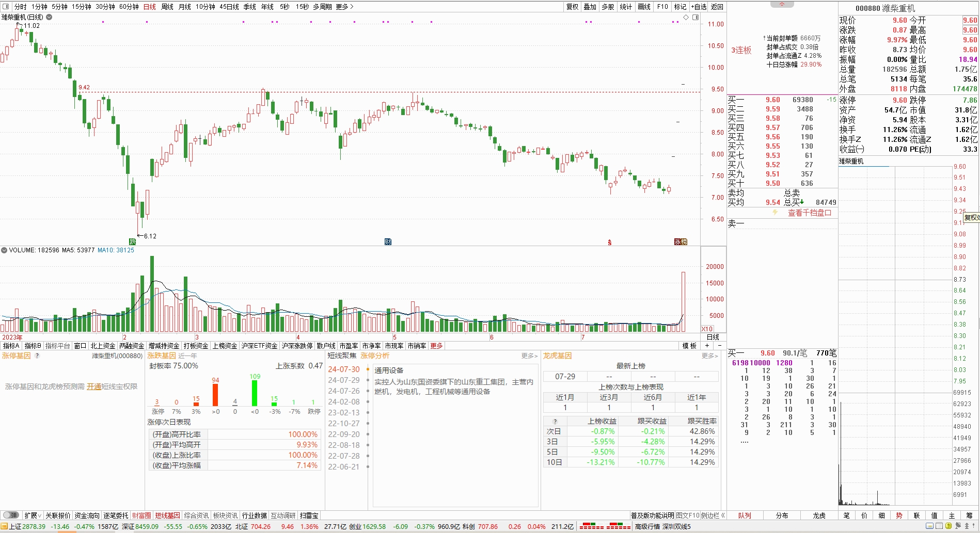
Task: Click the help question mark beside 涨停基因
Action: click(37, 356)
